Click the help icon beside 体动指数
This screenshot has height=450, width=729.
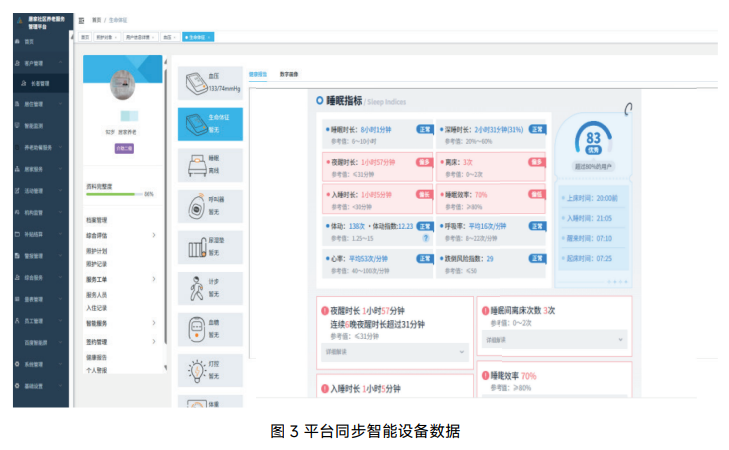coord(426,240)
